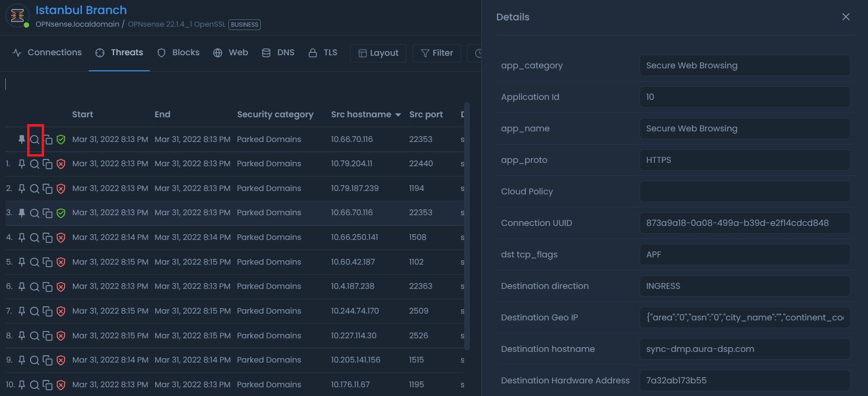Pin the row with source 10.227.114.30

tap(22, 336)
